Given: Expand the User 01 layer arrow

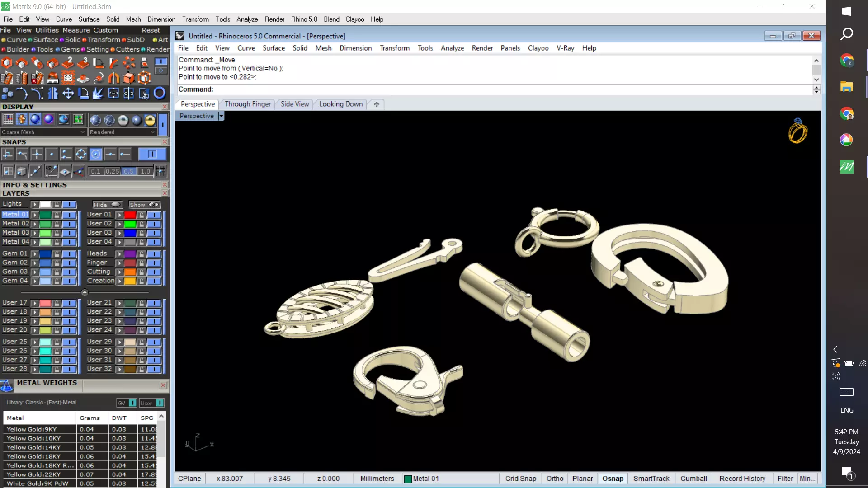Looking at the screenshot, I should [119, 215].
